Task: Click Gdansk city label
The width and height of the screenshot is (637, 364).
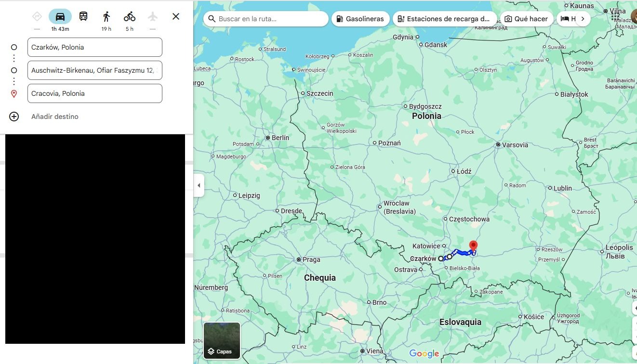Action: pos(436,45)
